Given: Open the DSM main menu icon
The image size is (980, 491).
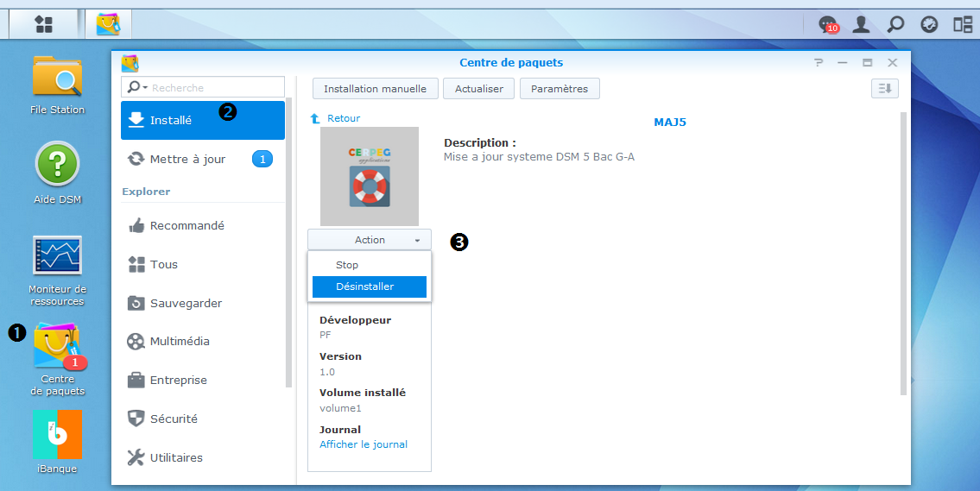Looking at the screenshot, I should (44, 24).
